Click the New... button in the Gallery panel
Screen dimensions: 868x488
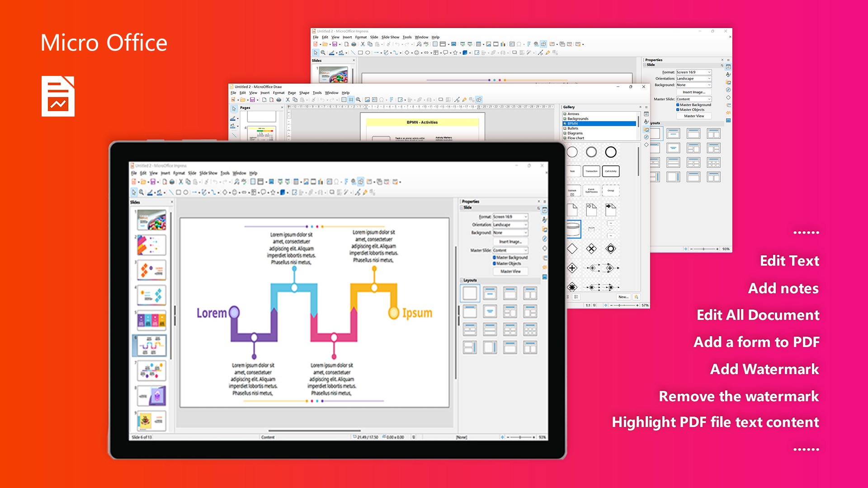pyautogui.click(x=623, y=297)
